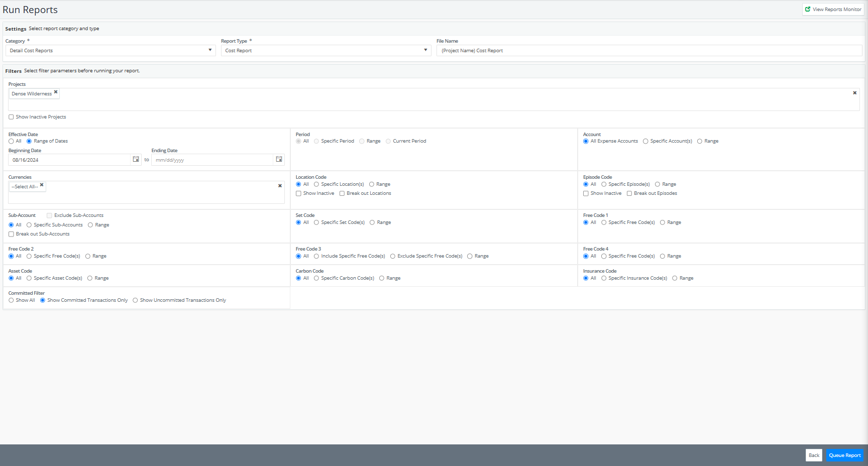Remove the Dense Wilderness project tag
This screenshot has height=466, width=868.
(x=56, y=92)
